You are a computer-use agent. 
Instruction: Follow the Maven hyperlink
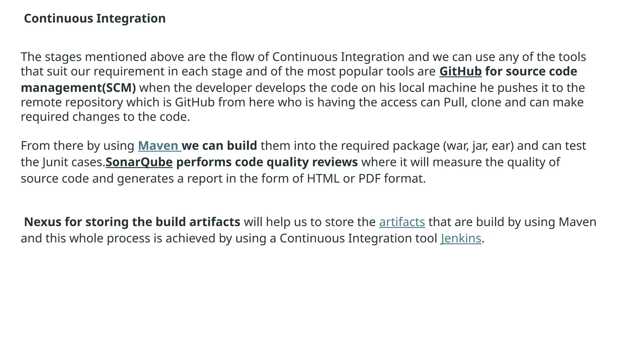coord(159,146)
